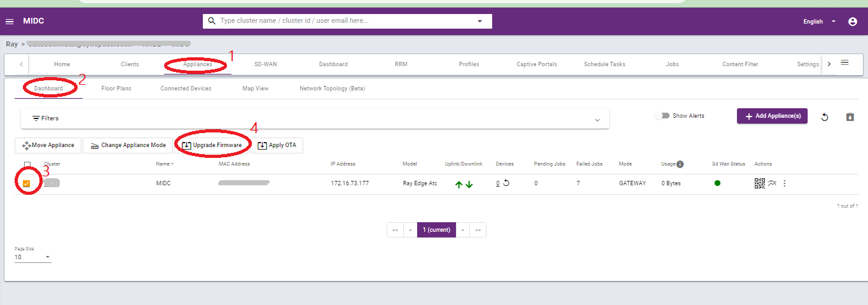
Task: Switch to the Connected Devices sub-tab
Action: (186, 89)
